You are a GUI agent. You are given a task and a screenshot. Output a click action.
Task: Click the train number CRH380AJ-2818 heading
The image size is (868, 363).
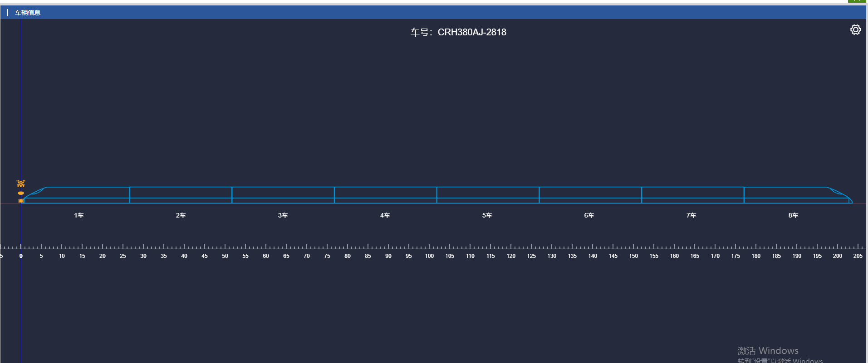coord(458,32)
